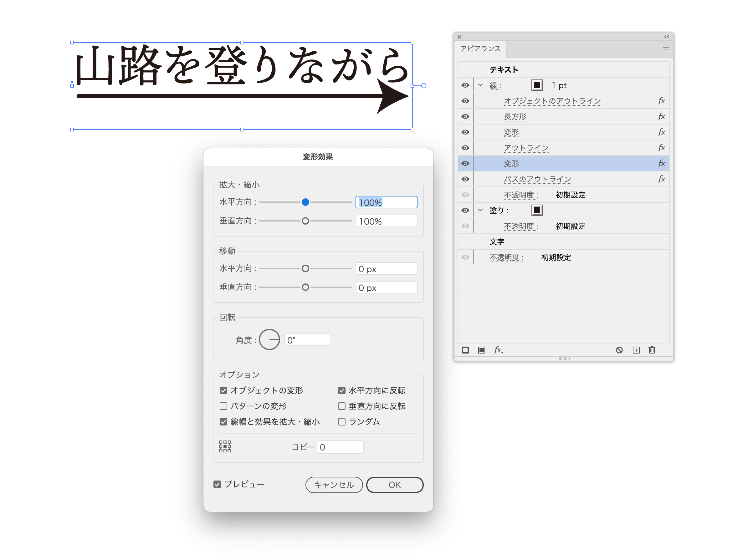Close the Appearance panel with X

pos(459,37)
